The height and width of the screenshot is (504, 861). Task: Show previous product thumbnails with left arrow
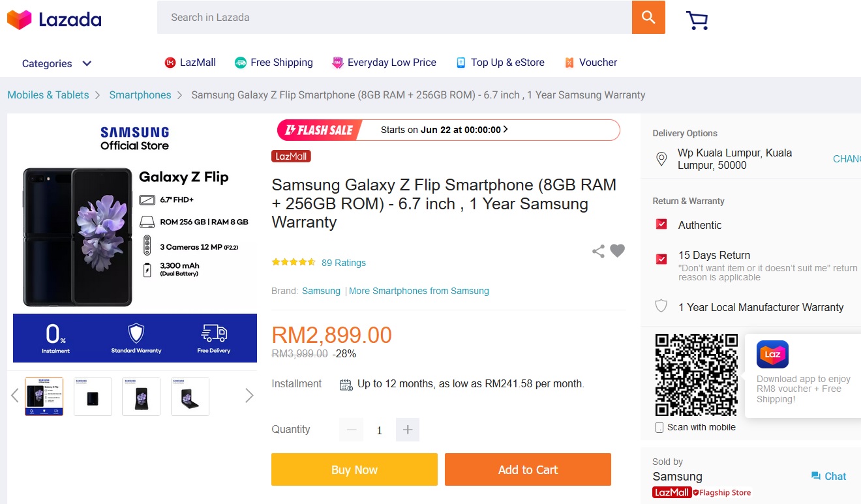pos(15,396)
